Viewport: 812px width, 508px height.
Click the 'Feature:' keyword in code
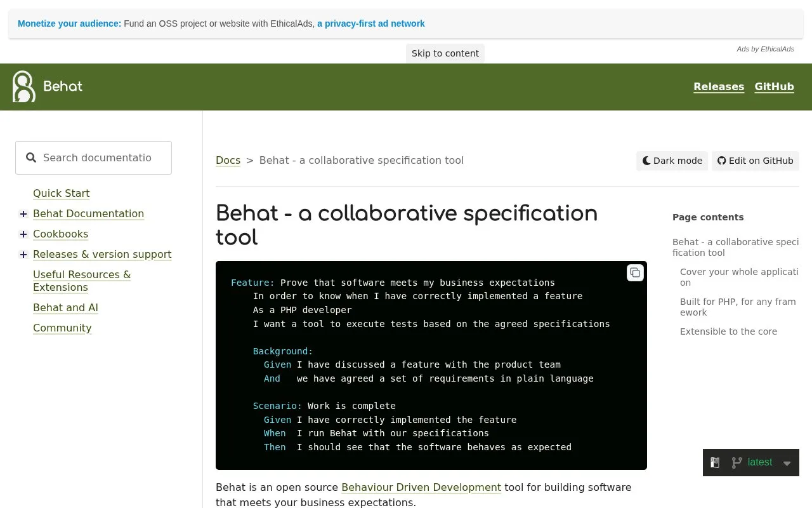(252, 283)
